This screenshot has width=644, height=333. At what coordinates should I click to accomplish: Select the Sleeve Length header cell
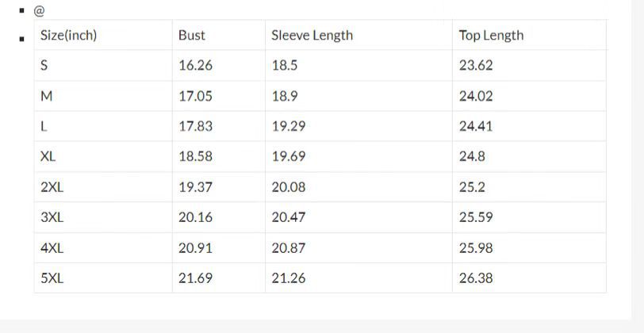tap(312, 36)
